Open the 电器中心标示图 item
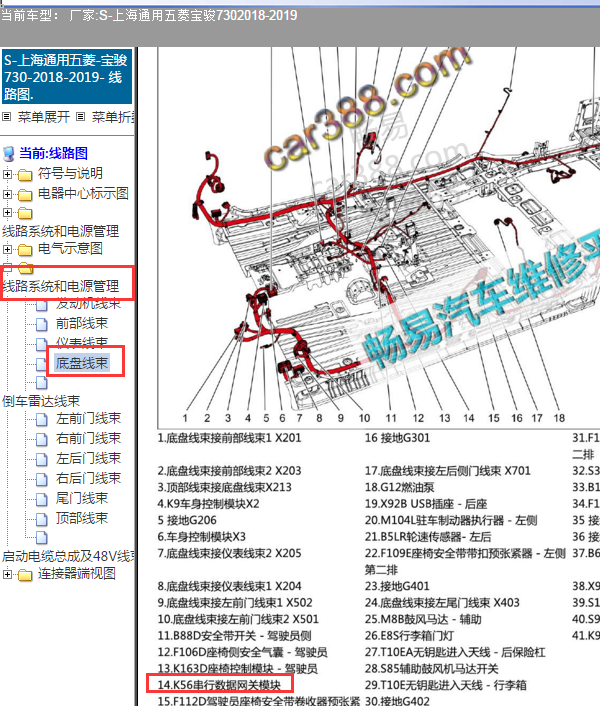This screenshot has width=600, height=706. pyautogui.click(x=83, y=194)
